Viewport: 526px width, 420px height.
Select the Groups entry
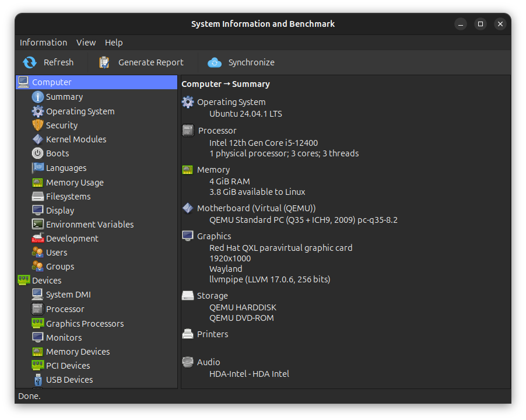pos(60,267)
